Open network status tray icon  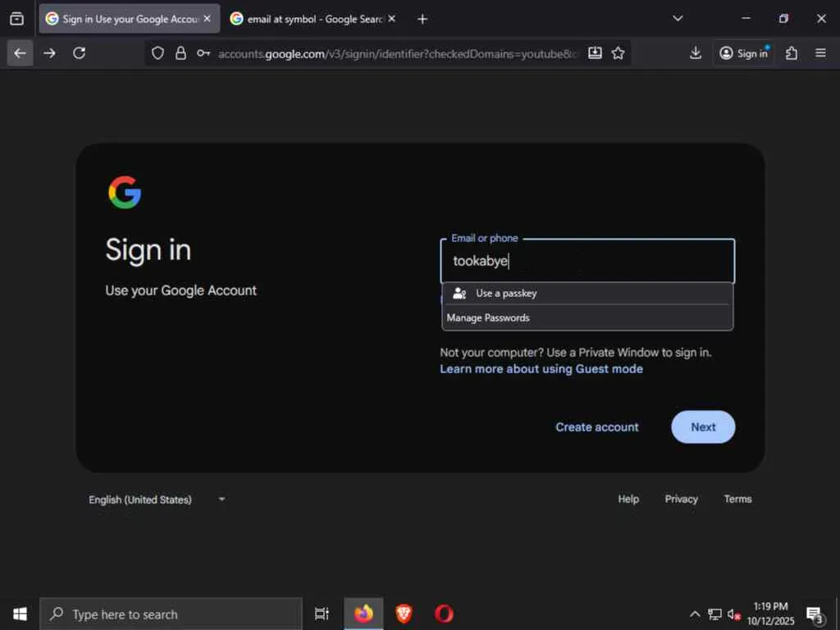pyautogui.click(x=714, y=614)
